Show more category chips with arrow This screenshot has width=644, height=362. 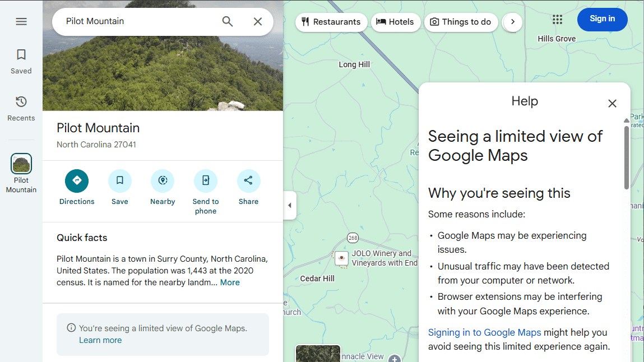pos(512,22)
